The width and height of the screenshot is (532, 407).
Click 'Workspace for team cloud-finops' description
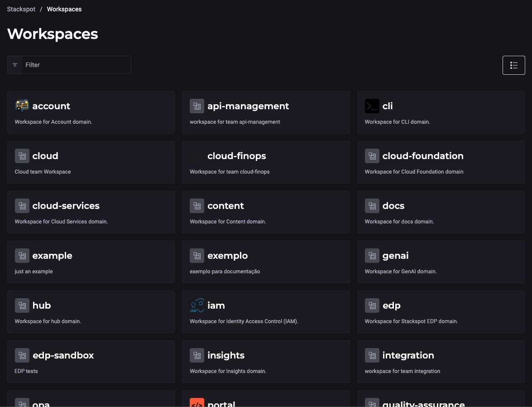[x=230, y=172]
